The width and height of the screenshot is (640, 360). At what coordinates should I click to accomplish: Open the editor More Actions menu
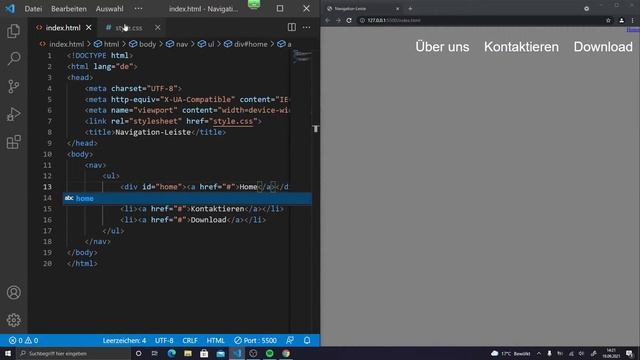[x=306, y=27]
